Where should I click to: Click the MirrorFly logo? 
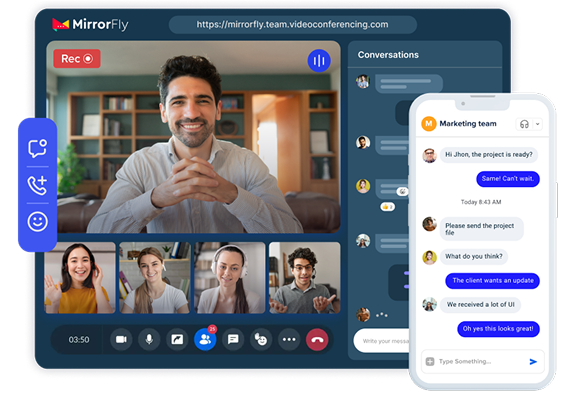90,25
